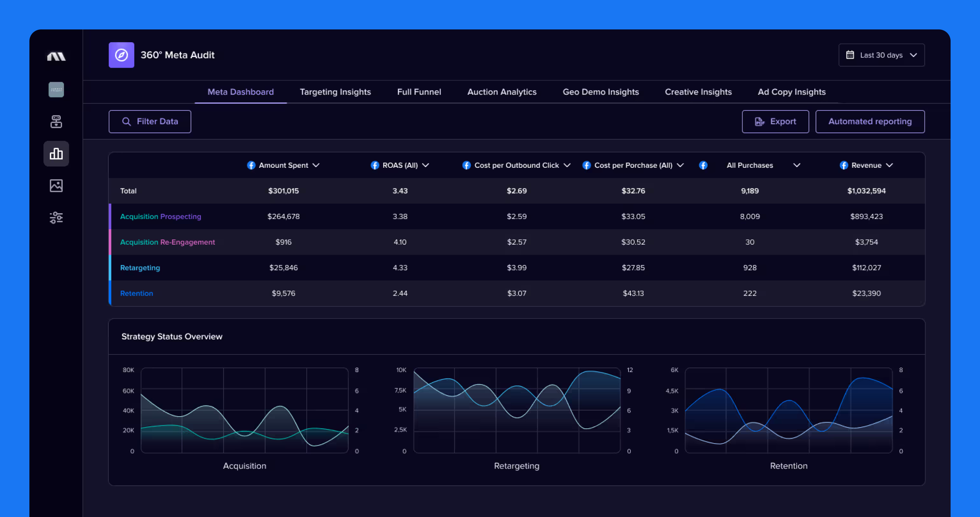Screen dimensions: 980x517
Task: Click the Export button
Action: 775,121
